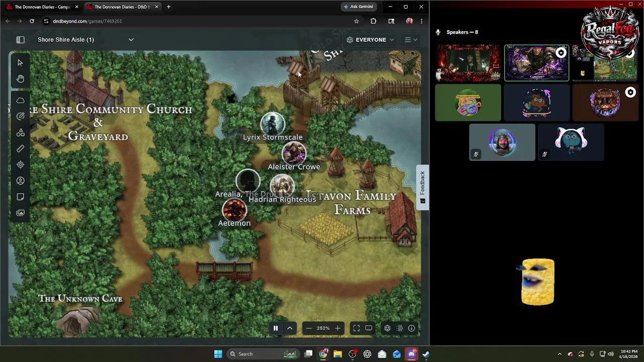
Task: Pause the game session
Action: click(276, 328)
